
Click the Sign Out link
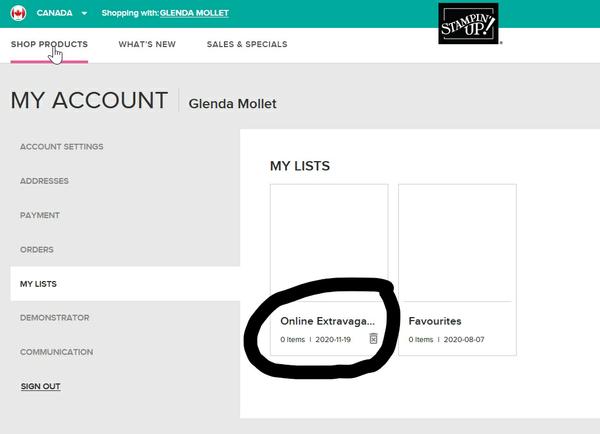[x=41, y=386]
